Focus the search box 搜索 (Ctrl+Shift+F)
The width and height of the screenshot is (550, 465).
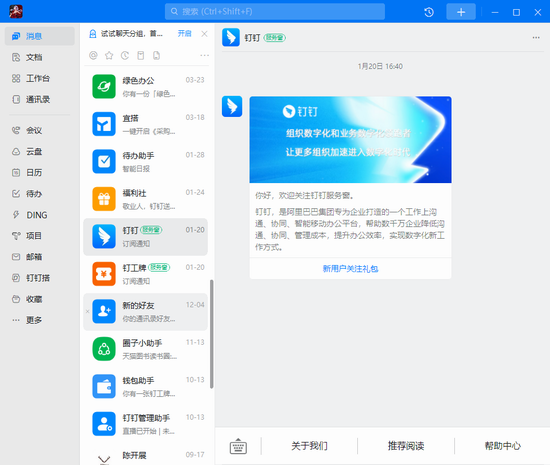pyautogui.click(x=275, y=12)
